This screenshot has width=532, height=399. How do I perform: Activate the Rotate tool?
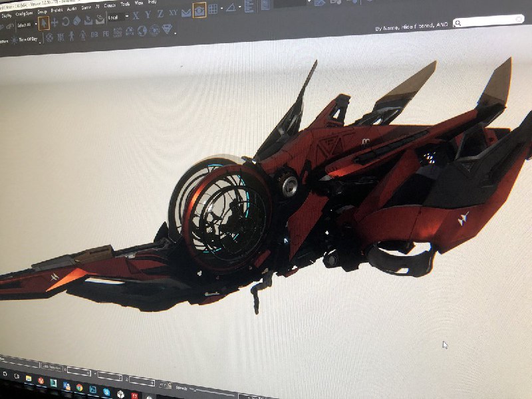click(65, 22)
